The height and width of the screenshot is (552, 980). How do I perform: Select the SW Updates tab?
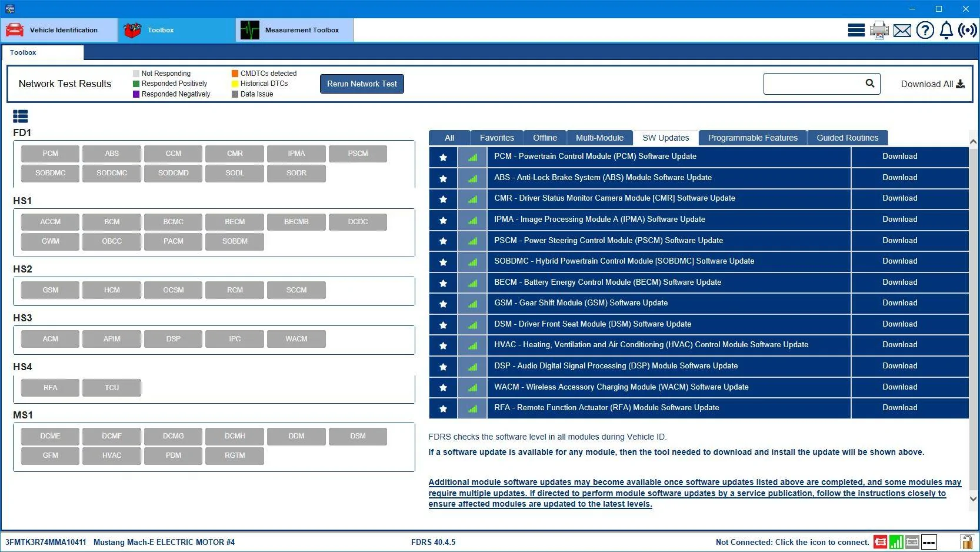(666, 138)
